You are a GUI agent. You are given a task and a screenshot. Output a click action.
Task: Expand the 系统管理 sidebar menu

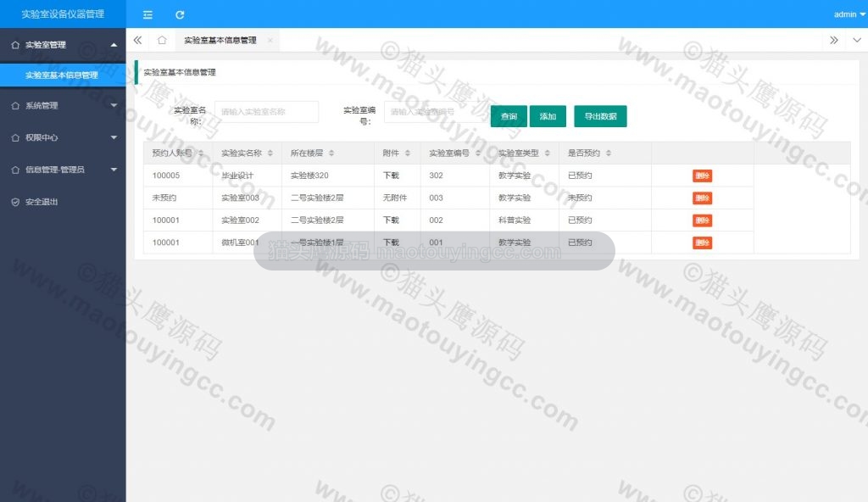pos(63,105)
